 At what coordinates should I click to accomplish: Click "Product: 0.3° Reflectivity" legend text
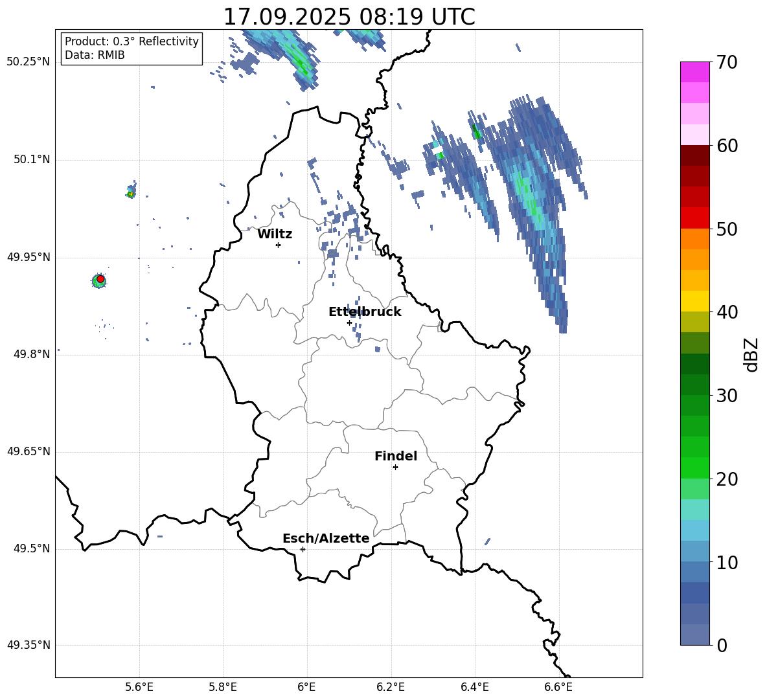coord(132,41)
